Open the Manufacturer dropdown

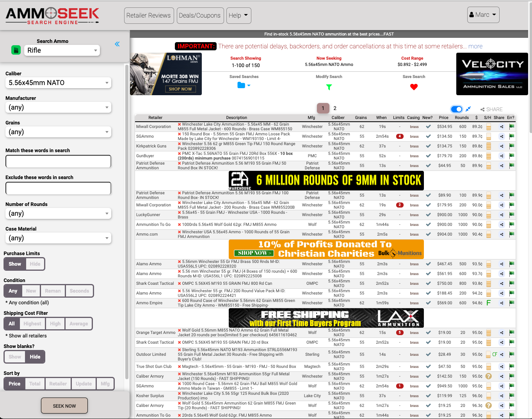pyautogui.click(x=58, y=107)
